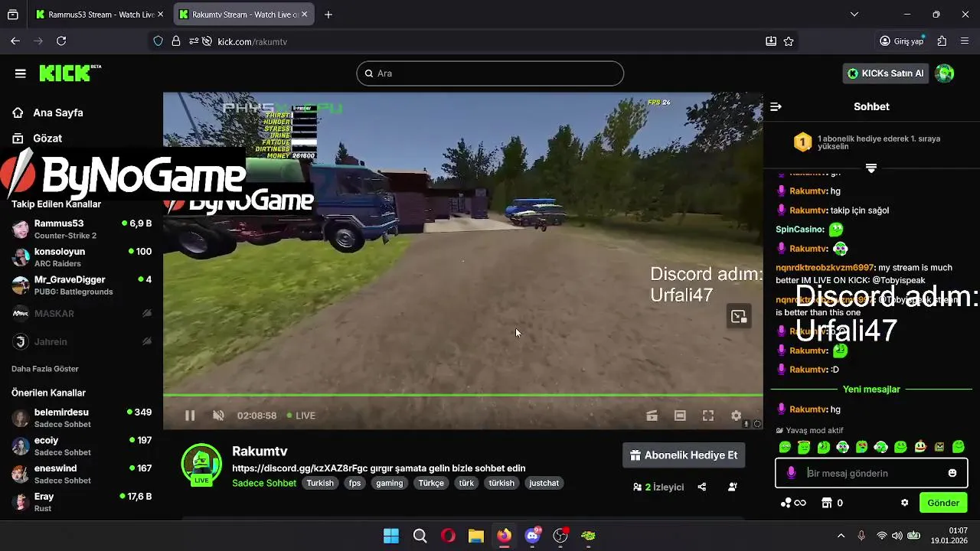Unmute the stream volume icon
This screenshot has height=551, width=980.
218,416
